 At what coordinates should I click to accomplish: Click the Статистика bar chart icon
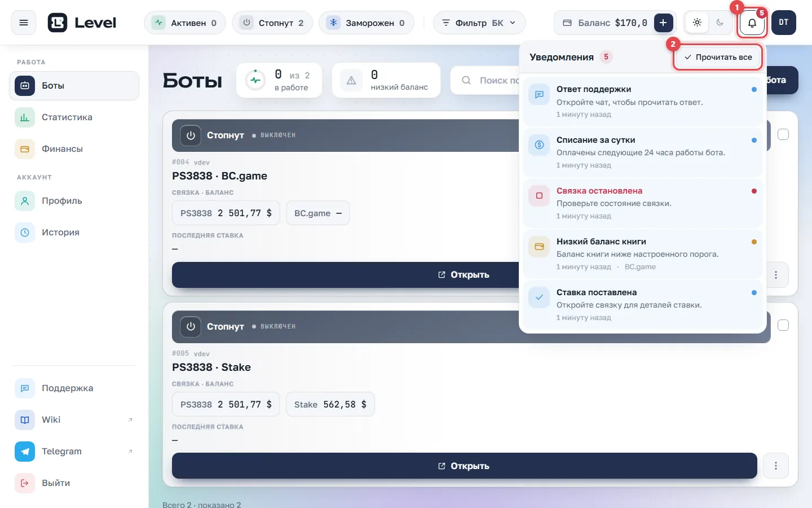tap(25, 117)
